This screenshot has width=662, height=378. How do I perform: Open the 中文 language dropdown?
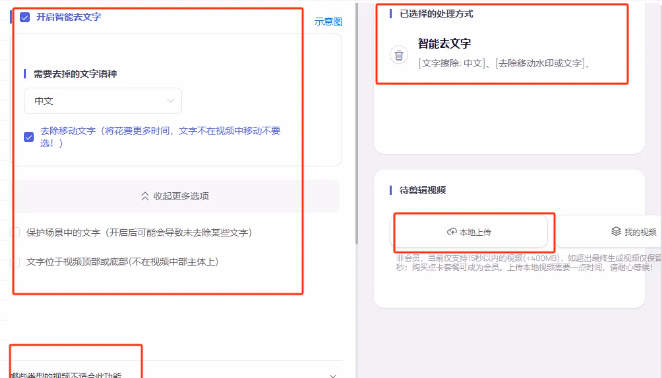point(103,101)
